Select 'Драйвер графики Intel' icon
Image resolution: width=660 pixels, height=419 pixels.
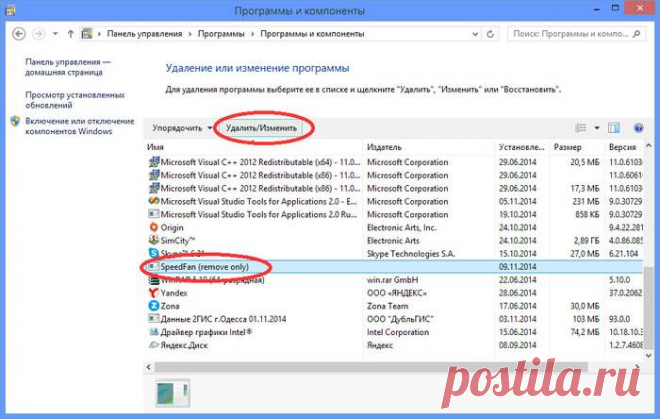[x=154, y=332]
